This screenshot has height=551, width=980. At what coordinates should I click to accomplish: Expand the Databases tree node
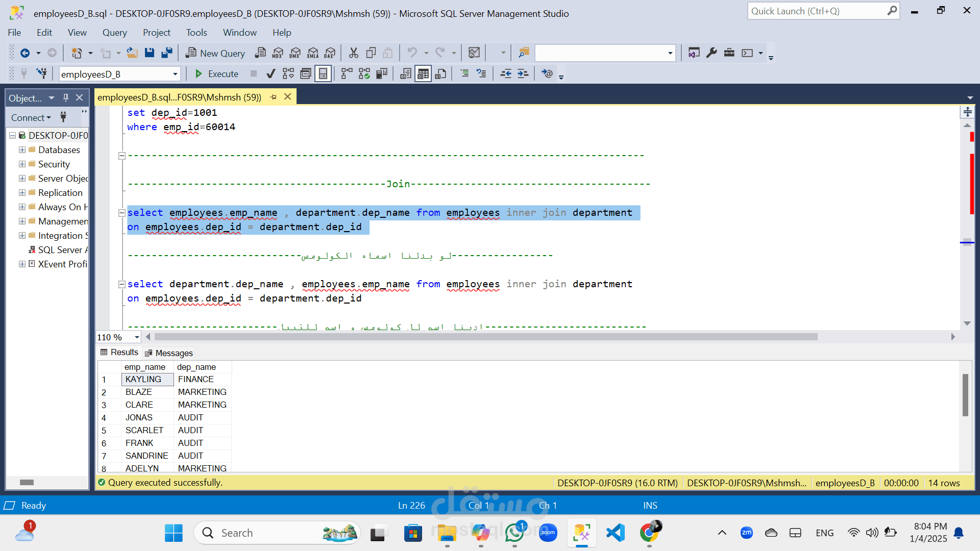(x=22, y=150)
